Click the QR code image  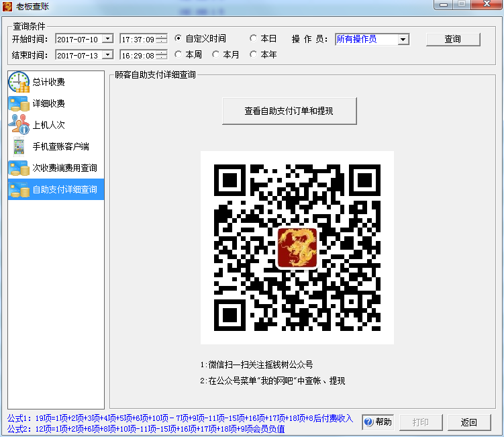click(x=297, y=248)
